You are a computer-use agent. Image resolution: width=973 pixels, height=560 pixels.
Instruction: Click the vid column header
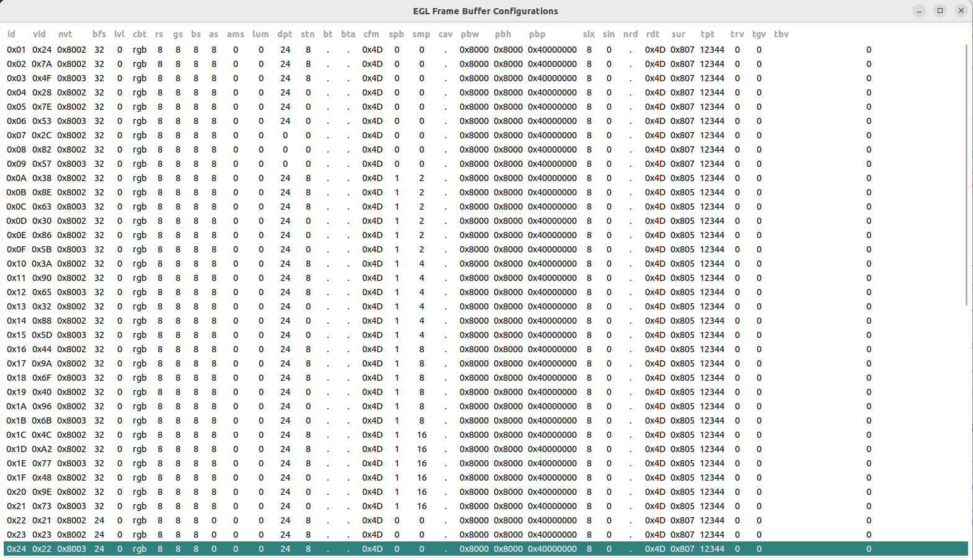pyautogui.click(x=39, y=34)
